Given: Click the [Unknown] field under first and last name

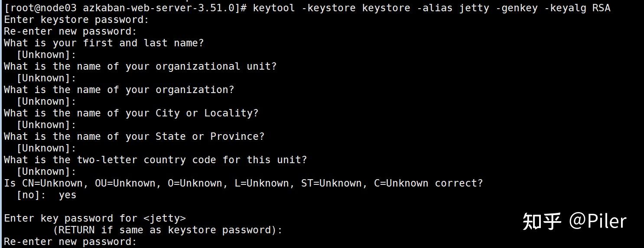Looking at the screenshot, I should click(46, 55).
